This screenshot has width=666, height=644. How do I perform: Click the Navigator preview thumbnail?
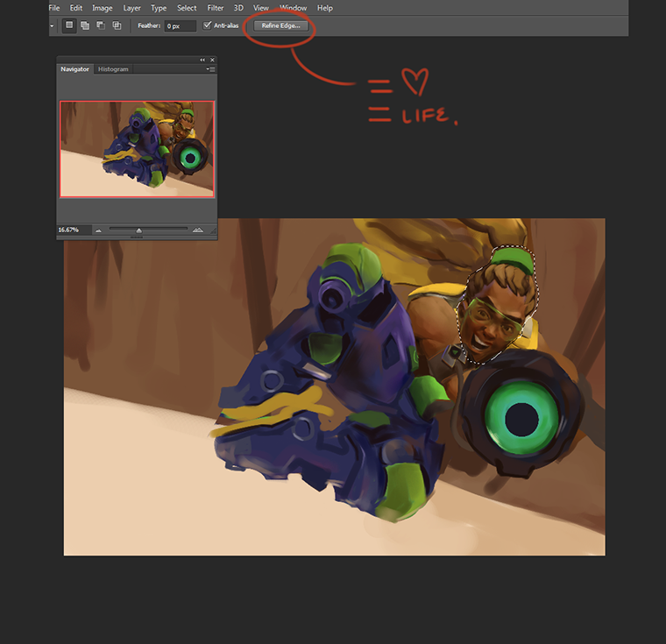[x=137, y=148]
